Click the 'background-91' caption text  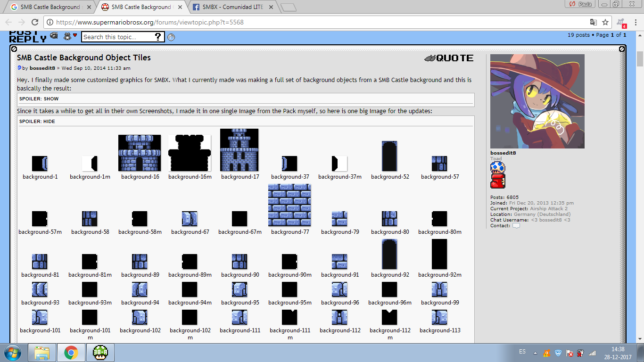click(340, 275)
